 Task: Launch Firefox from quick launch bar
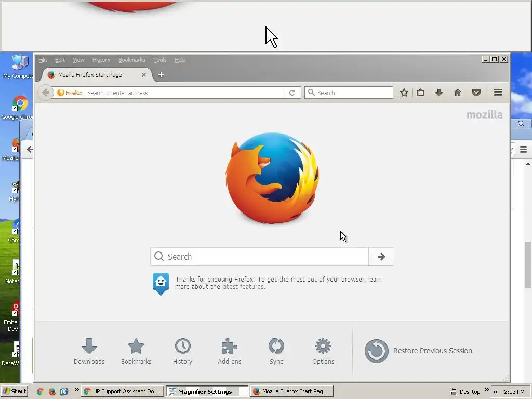click(x=52, y=392)
